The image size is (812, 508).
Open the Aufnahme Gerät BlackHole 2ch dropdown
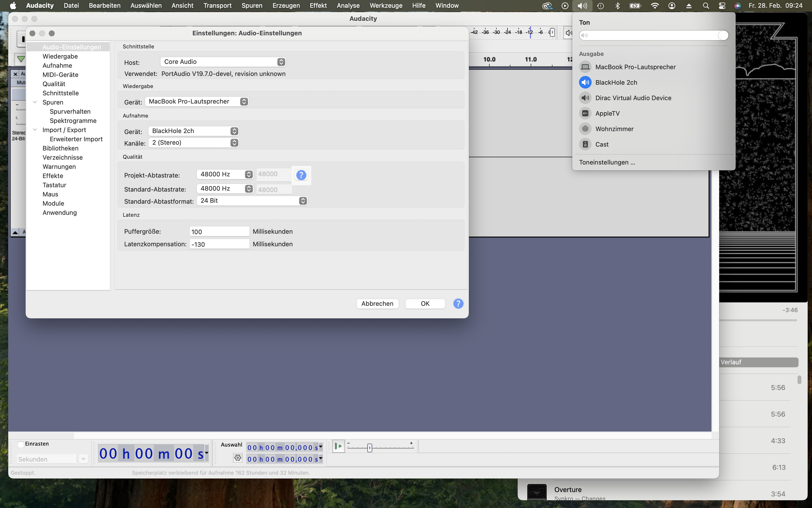[194, 131]
